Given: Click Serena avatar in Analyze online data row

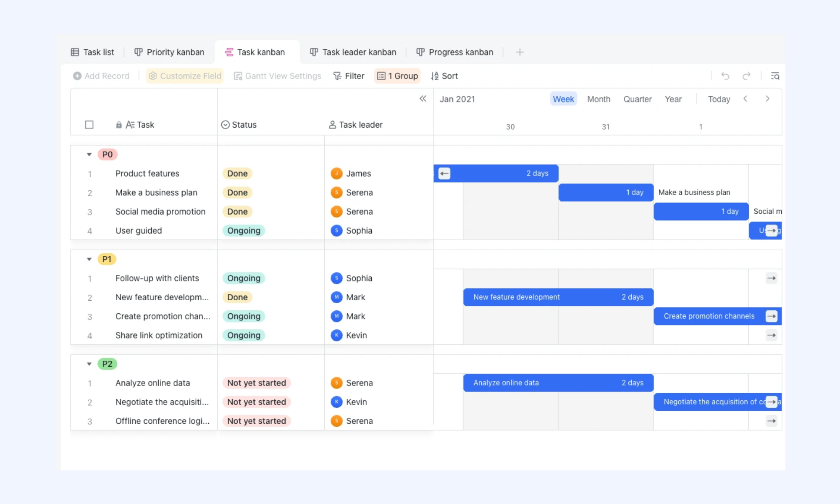Looking at the screenshot, I should tap(336, 383).
